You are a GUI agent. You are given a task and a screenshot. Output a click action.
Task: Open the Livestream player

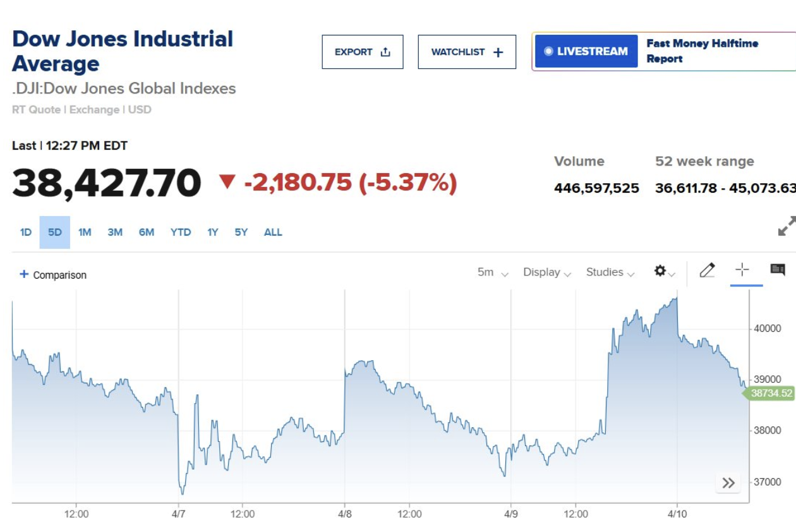coord(586,52)
